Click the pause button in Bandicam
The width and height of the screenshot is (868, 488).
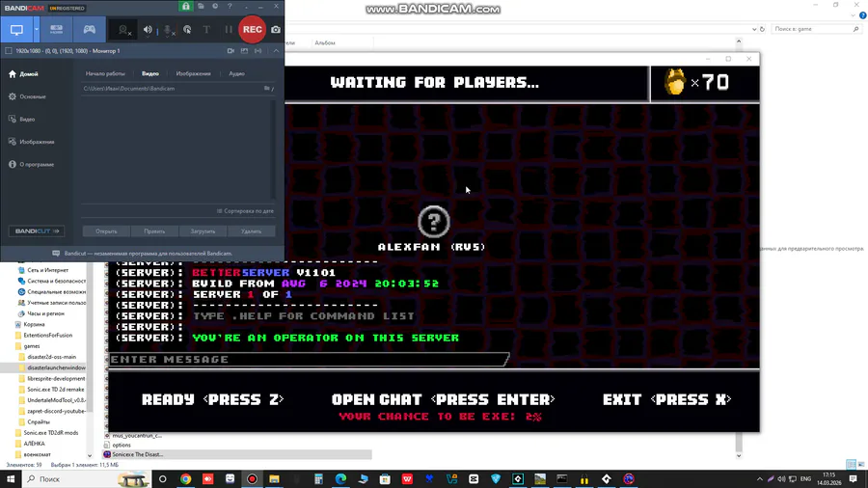pos(228,30)
